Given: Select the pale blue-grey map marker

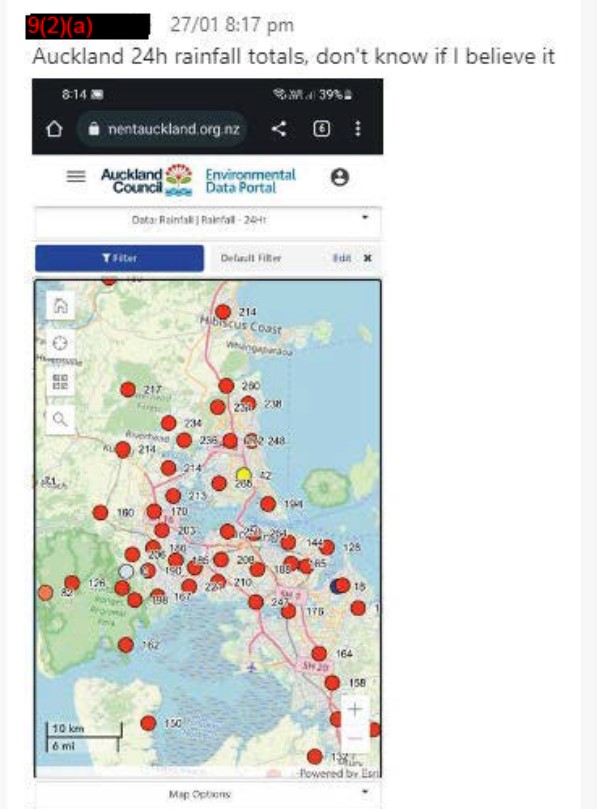Looking at the screenshot, I should (126, 571).
